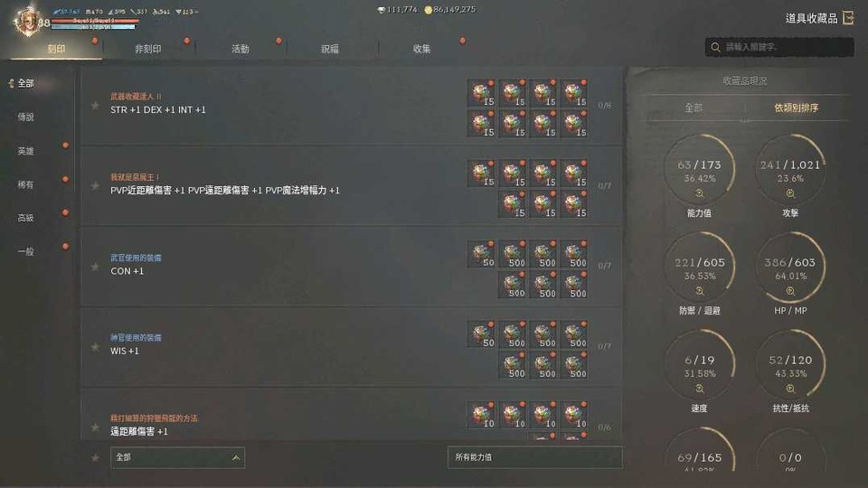Toggle favorite star for CON +1 collection
This screenshot has width=868, height=488.
coord(95,267)
